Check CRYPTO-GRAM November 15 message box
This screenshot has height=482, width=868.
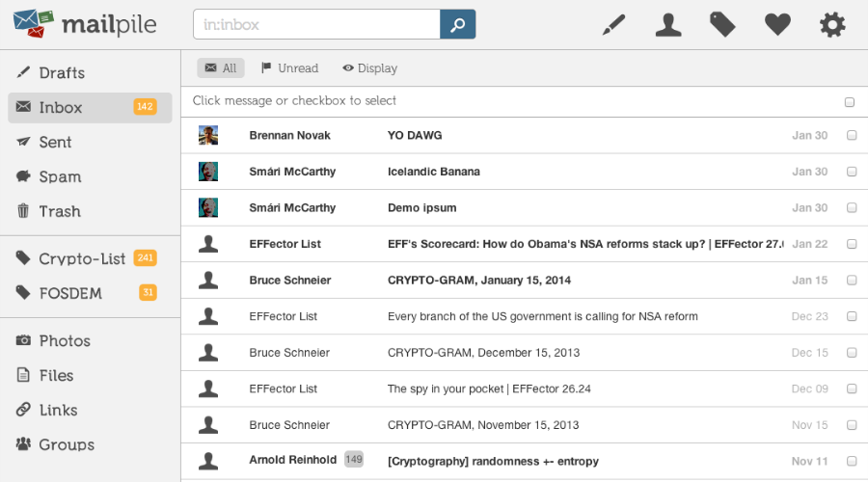(x=852, y=425)
